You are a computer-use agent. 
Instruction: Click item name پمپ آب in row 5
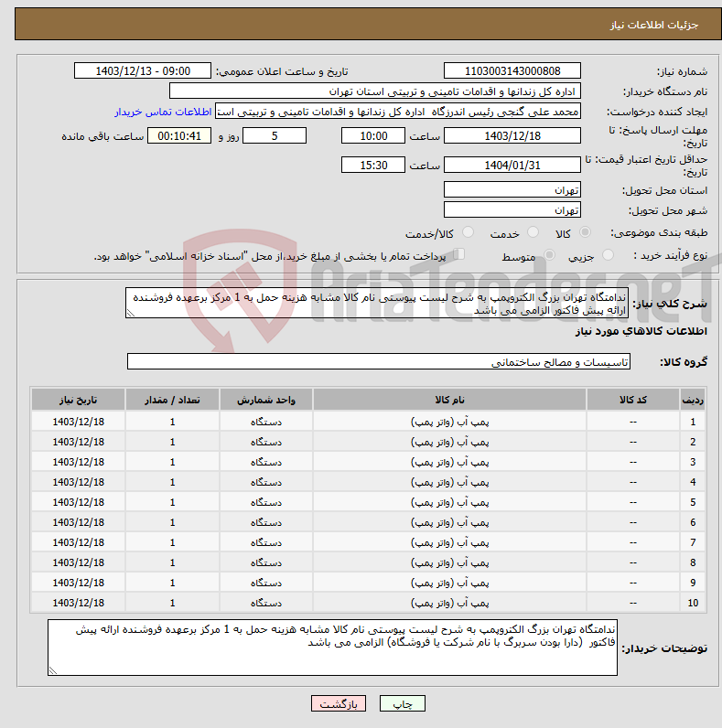(449, 502)
